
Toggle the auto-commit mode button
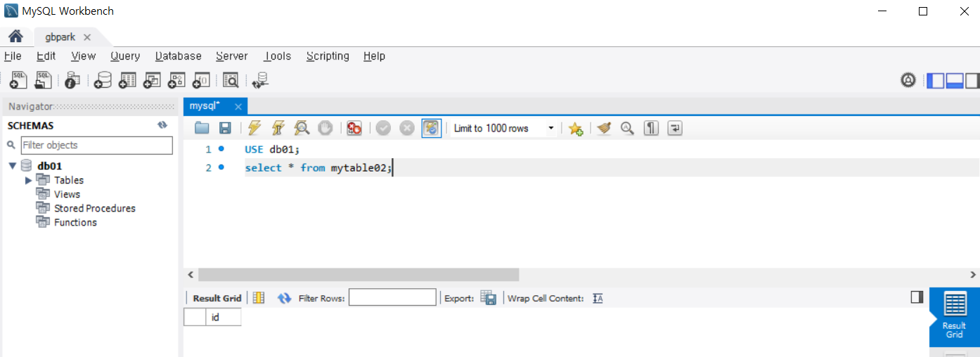point(431,128)
